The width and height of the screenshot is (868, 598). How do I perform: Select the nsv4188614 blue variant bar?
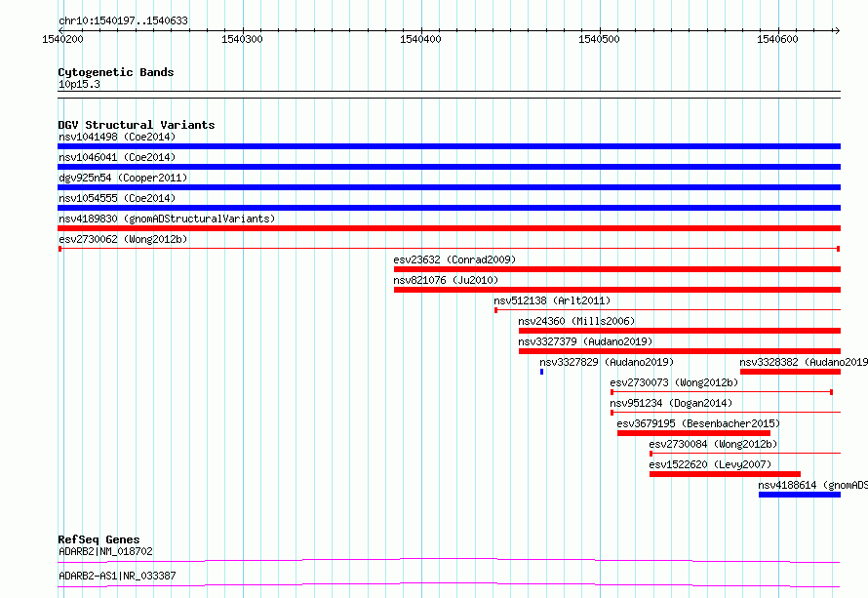[x=800, y=495]
